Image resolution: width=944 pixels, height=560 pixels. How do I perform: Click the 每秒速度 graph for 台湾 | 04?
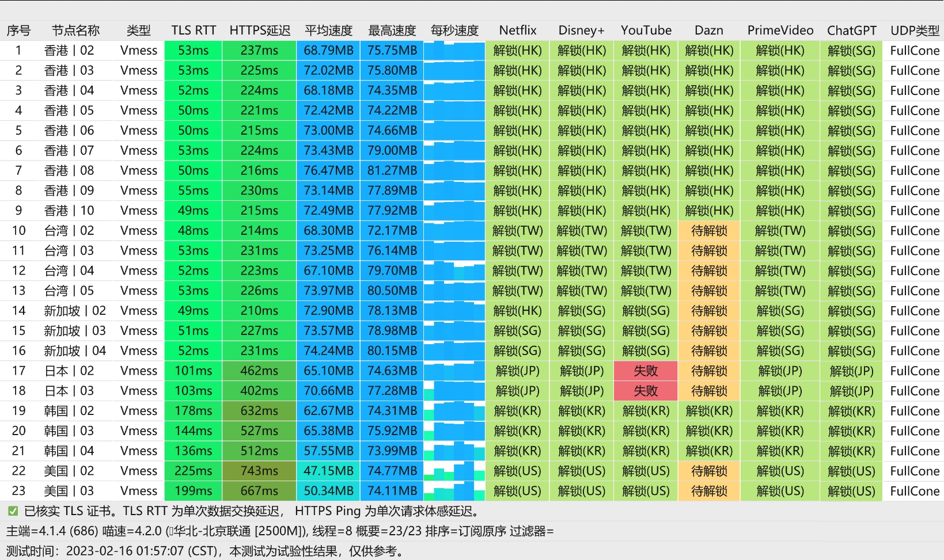(454, 271)
